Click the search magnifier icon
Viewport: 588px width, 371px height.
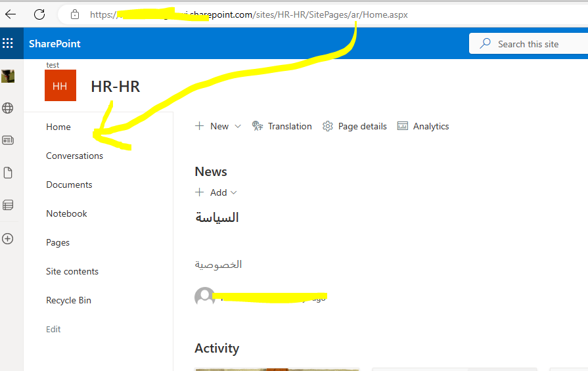(x=486, y=43)
